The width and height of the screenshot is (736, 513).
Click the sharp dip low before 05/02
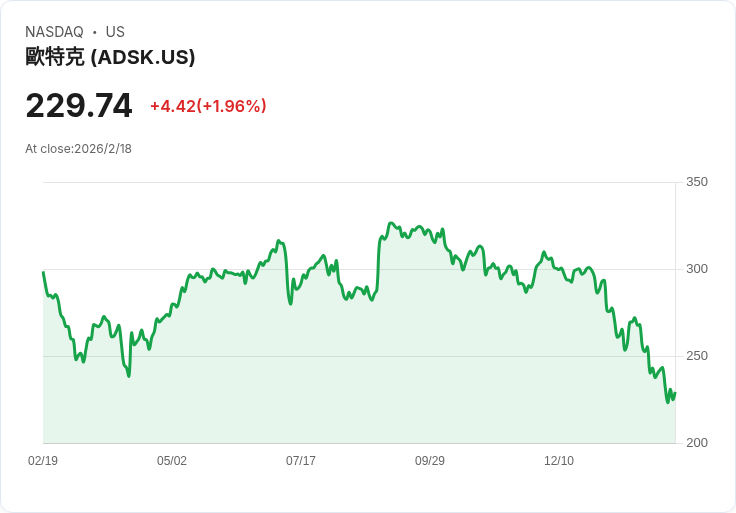129,375
